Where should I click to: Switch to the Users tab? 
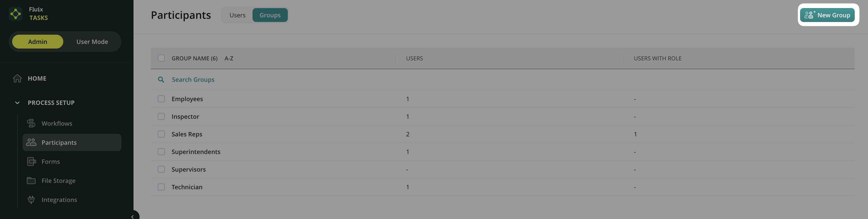tap(237, 15)
